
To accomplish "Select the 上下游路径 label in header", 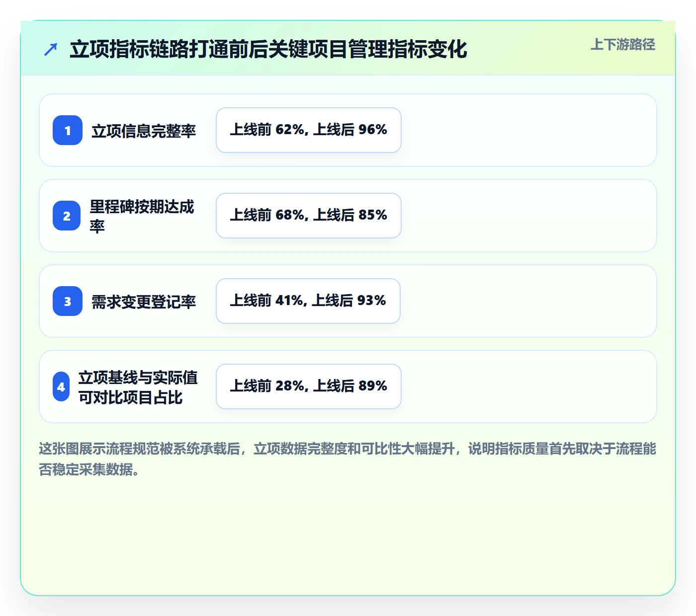I will [623, 45].
